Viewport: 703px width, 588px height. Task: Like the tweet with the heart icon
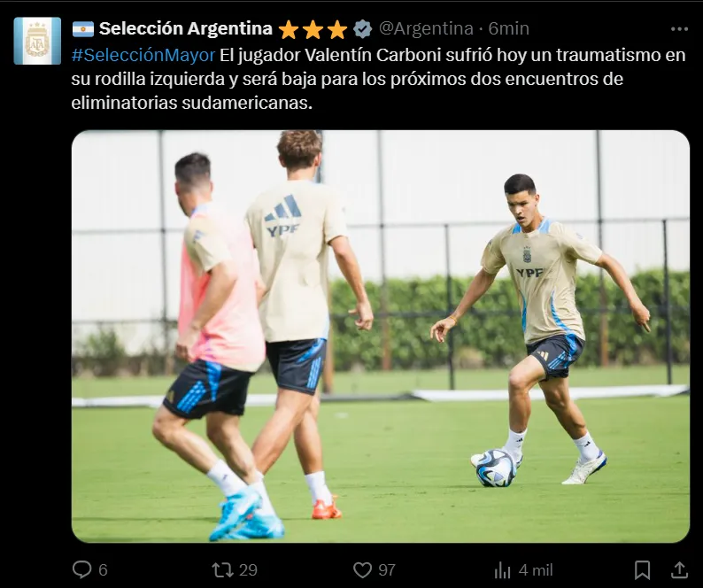tap(362, 570)
